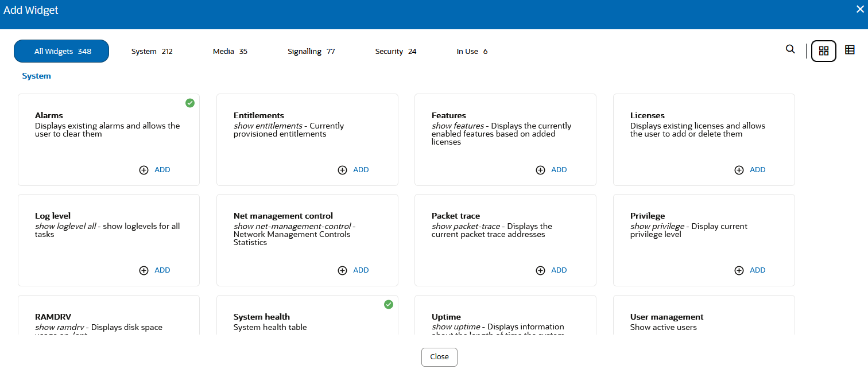Click the Alarms card title
The image size is (868, 369).
tap(49, 115)
